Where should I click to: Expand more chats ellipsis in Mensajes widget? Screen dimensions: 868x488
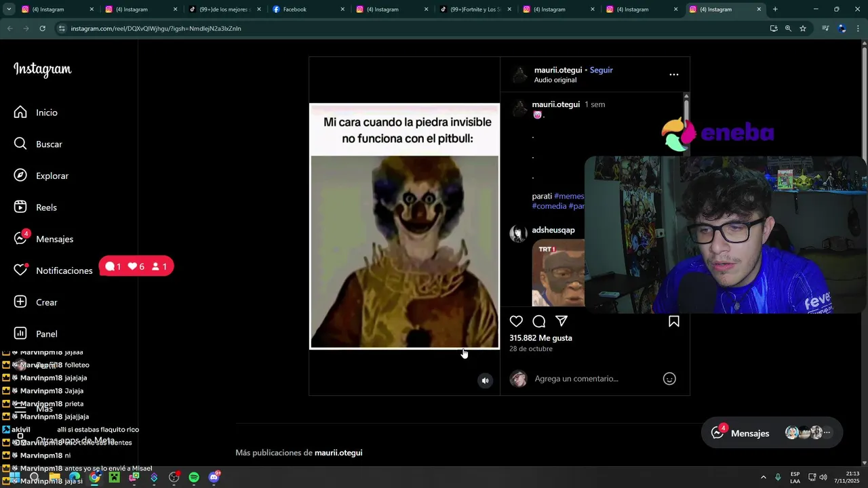click(827, 432)
